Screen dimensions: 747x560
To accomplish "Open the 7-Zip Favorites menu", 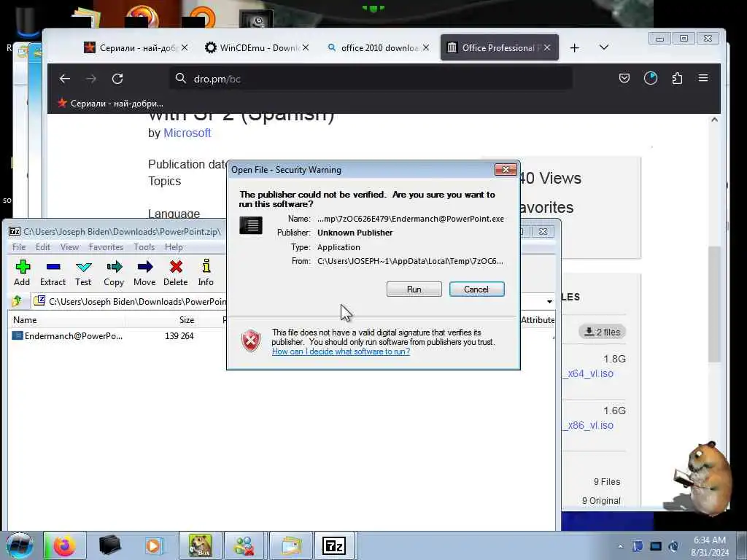I will (106, 247).
